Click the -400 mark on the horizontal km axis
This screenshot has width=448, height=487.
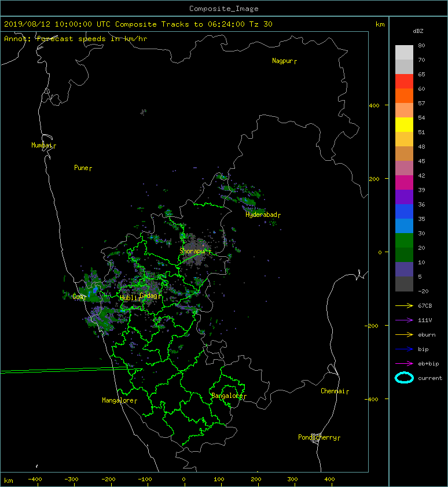[x=35, y=479]
